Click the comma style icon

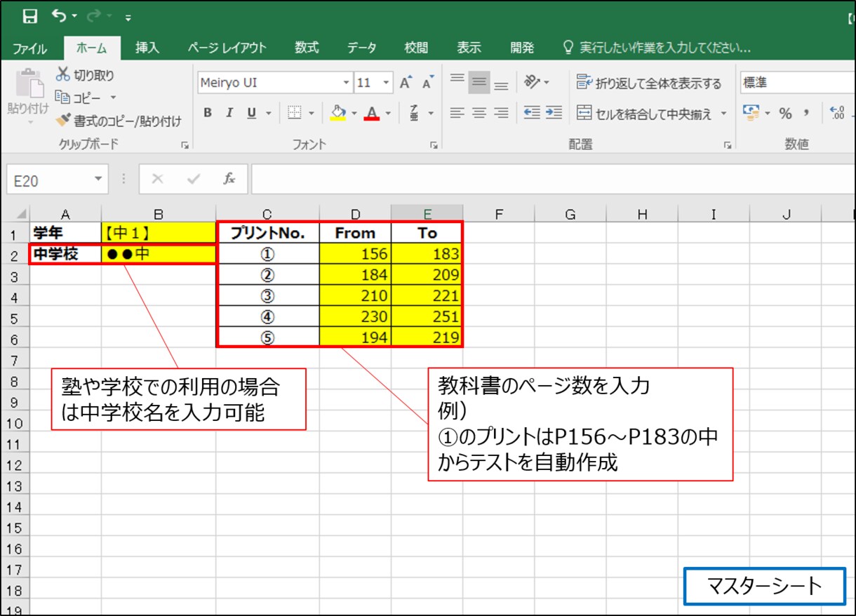pyautogui.click(x=806, y=113)
